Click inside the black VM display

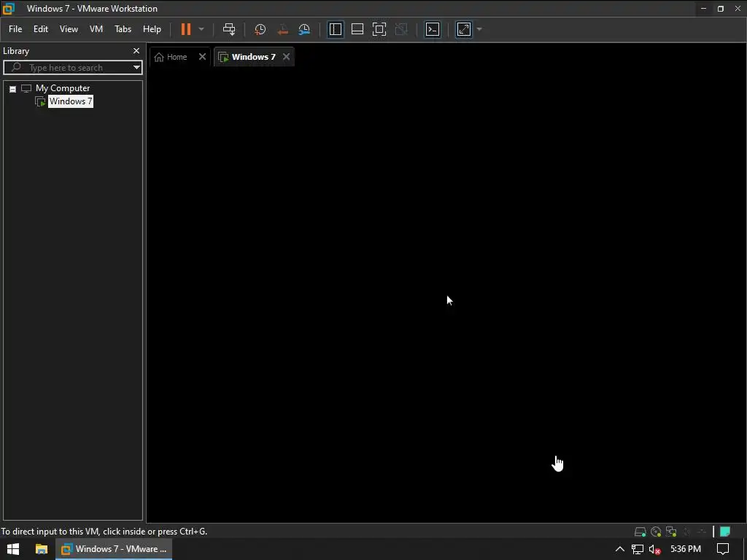point(446,295)
